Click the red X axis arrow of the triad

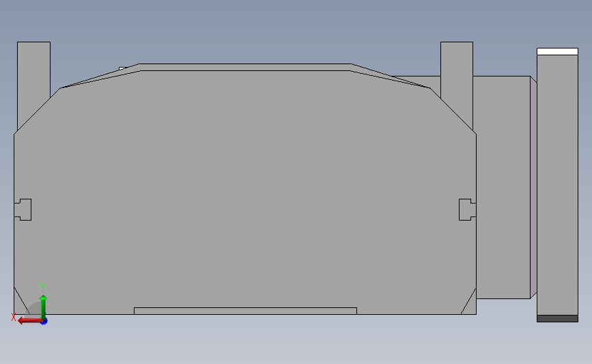tap(29, 320)
